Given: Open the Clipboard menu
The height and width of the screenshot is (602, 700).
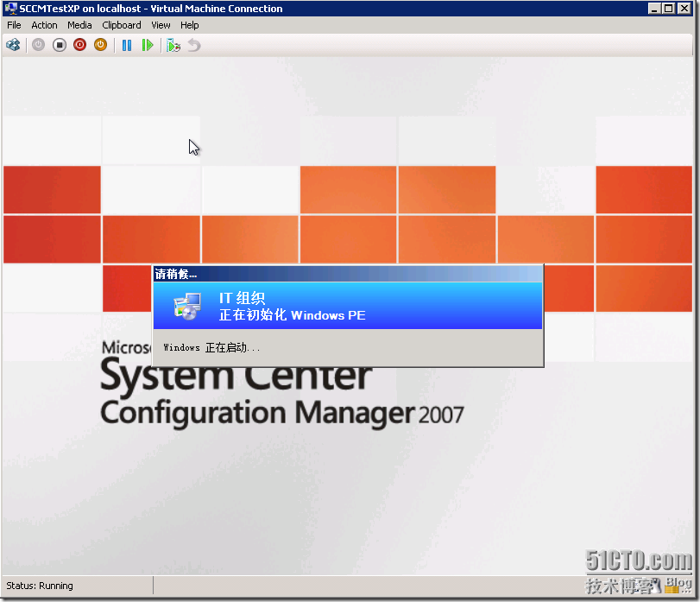Looking at the screenshot, I should tap(122, 25).
